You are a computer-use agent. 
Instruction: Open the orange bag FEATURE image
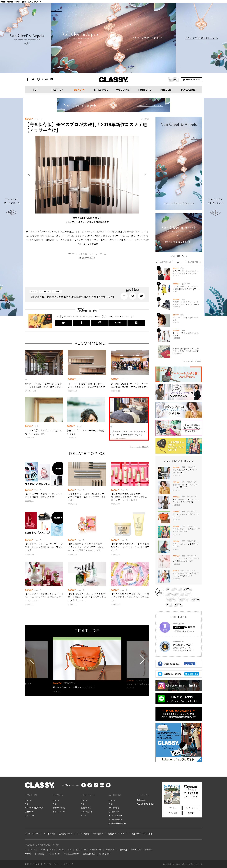coord(87,659)
